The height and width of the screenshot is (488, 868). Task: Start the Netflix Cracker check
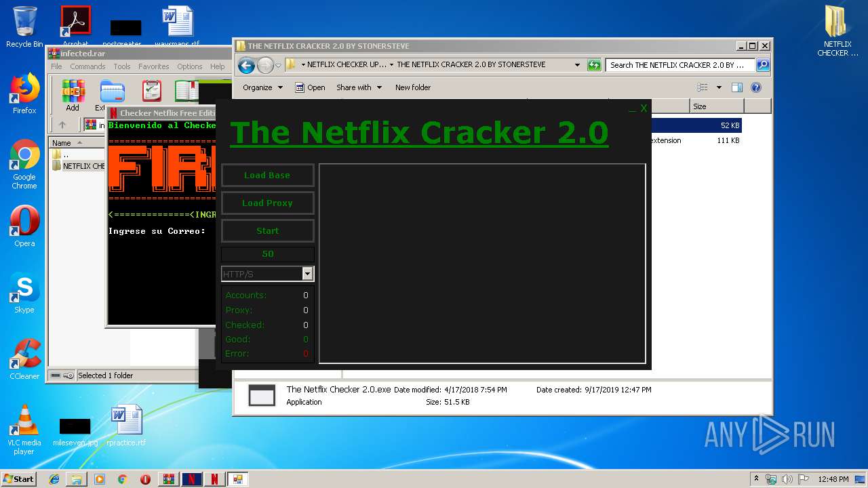point(268,230)
